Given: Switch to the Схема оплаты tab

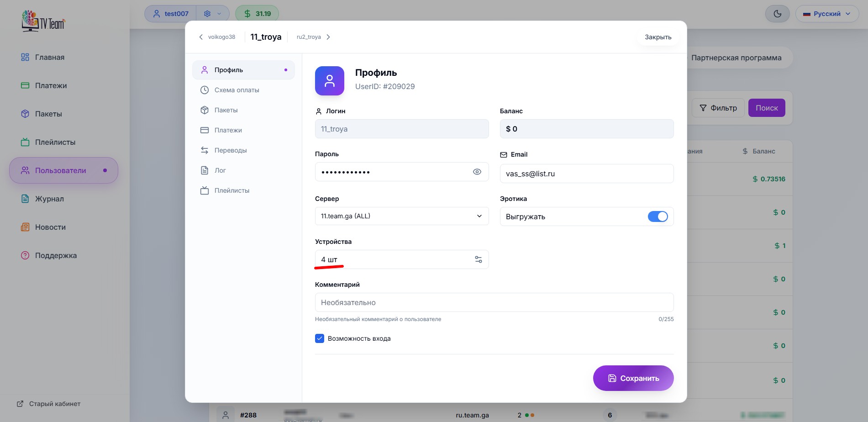Looking at the screenshot, I should point(237,90).
